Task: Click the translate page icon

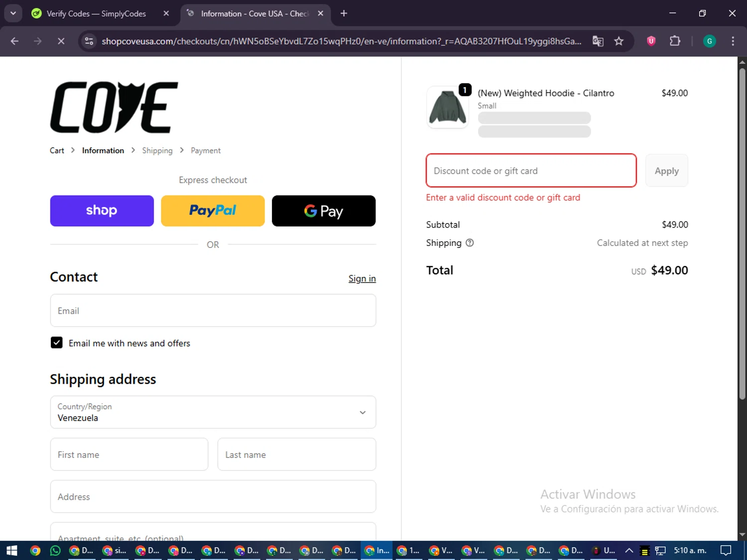Action: (x=598, y=41)
